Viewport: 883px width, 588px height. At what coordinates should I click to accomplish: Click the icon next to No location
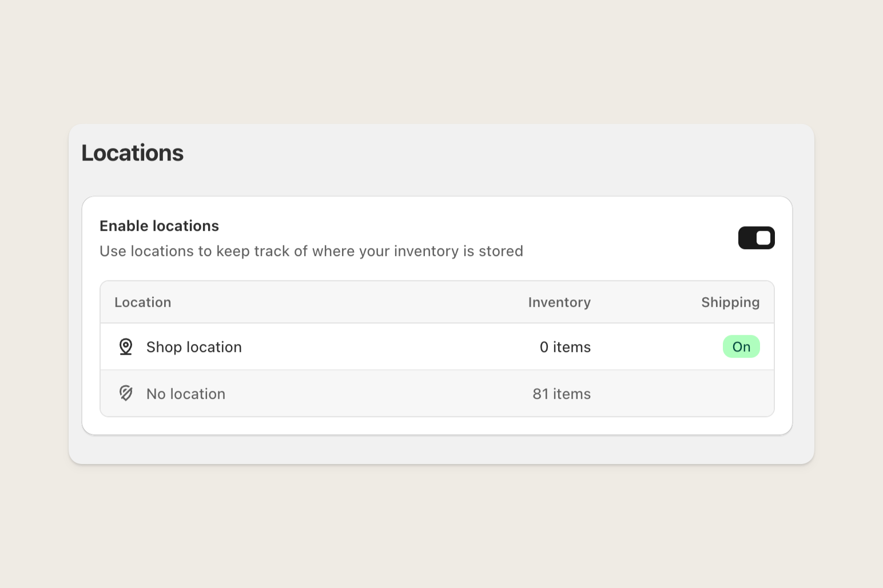click(125, 393)
